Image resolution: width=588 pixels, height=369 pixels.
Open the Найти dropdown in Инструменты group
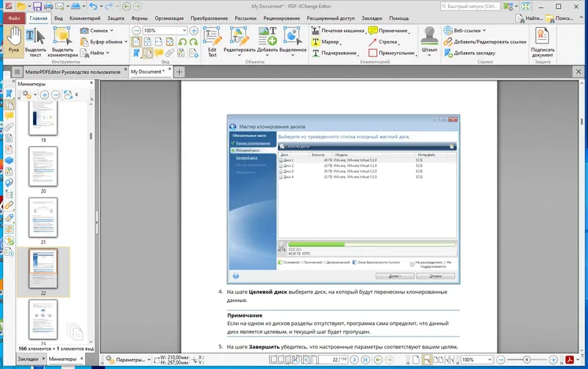click(95, 53)
